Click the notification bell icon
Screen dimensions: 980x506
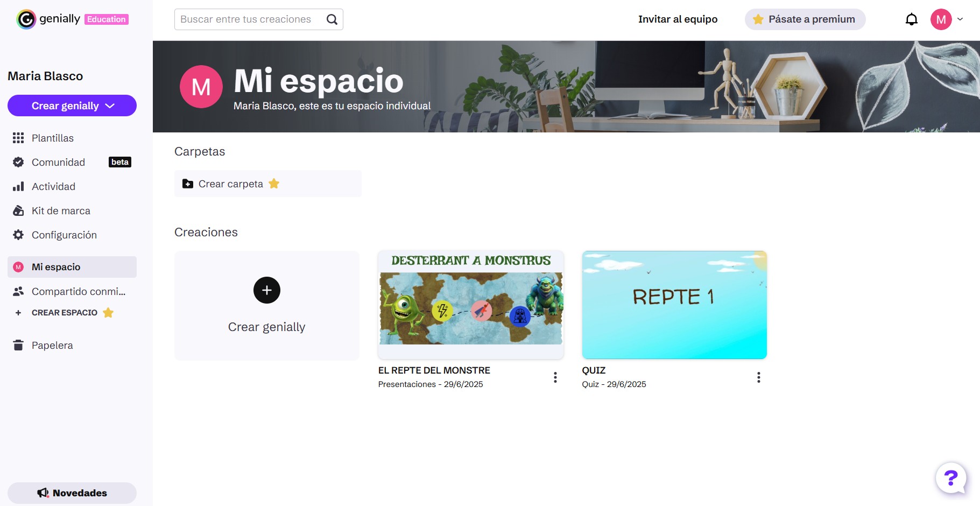pos(911,19)
